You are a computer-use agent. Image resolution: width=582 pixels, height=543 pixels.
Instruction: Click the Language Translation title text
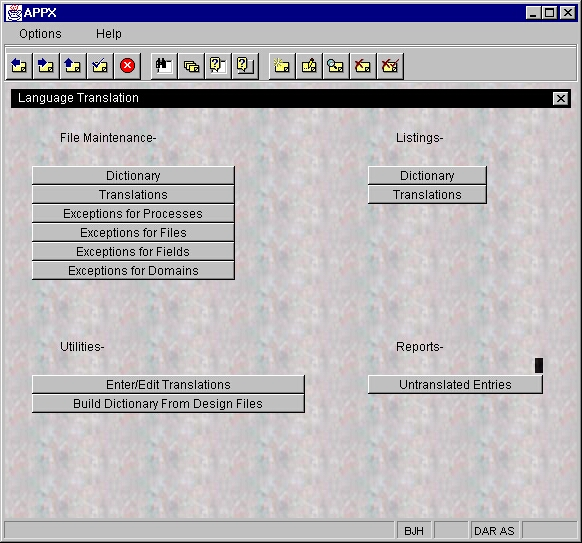[x=78, y=98]
